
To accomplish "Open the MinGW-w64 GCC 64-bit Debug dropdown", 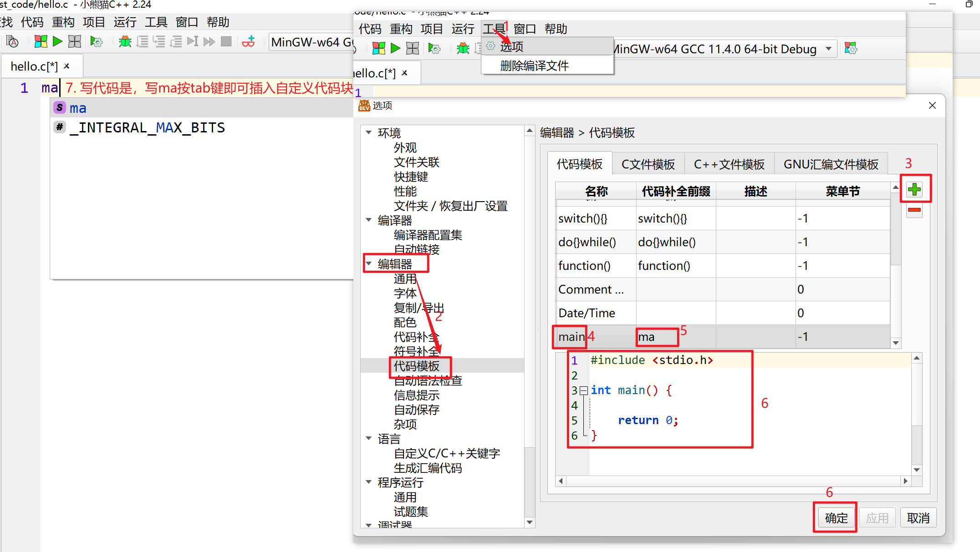I will [x=829, y=49].
